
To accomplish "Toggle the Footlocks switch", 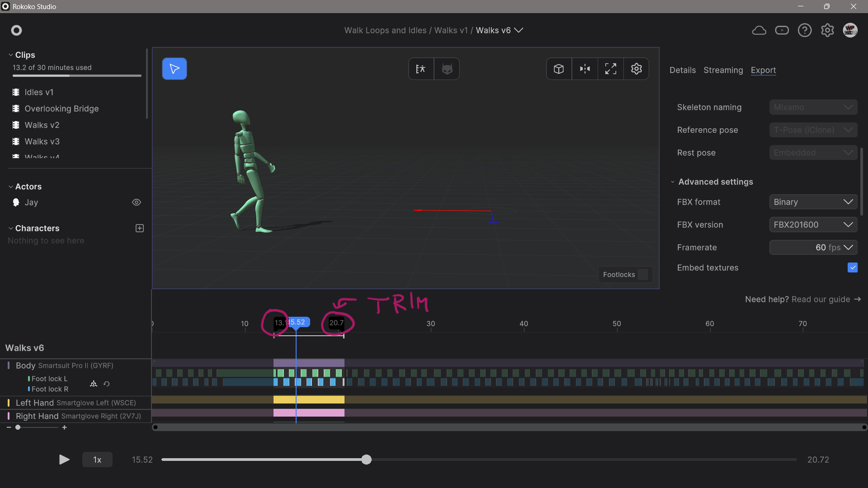I will pyautogui.click(x=642, y=275).
